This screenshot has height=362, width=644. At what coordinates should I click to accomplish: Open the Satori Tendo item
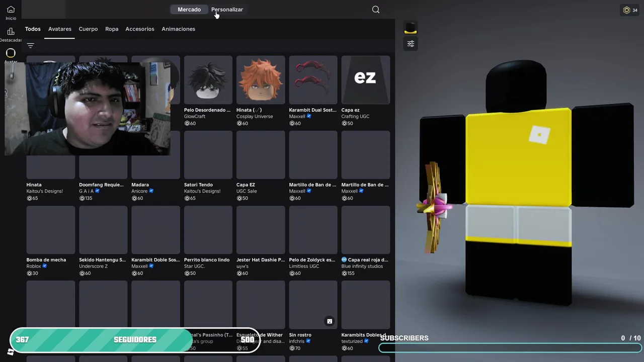tap(208, 166)
